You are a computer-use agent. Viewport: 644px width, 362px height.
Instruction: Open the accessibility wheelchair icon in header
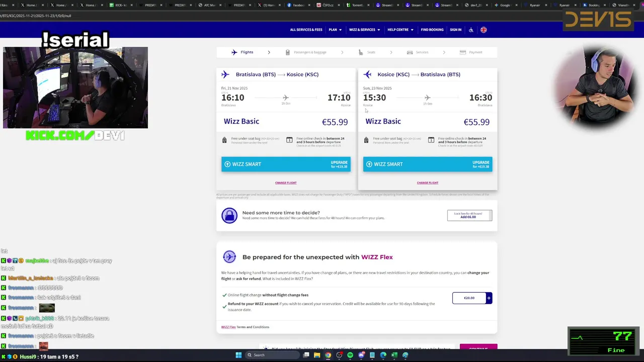click(471, 30)
